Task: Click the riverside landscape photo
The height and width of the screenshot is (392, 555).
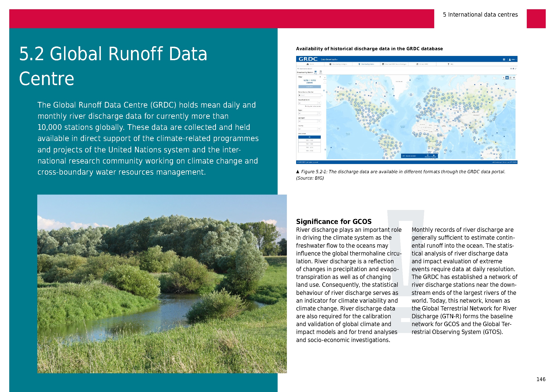Action: 162,284
